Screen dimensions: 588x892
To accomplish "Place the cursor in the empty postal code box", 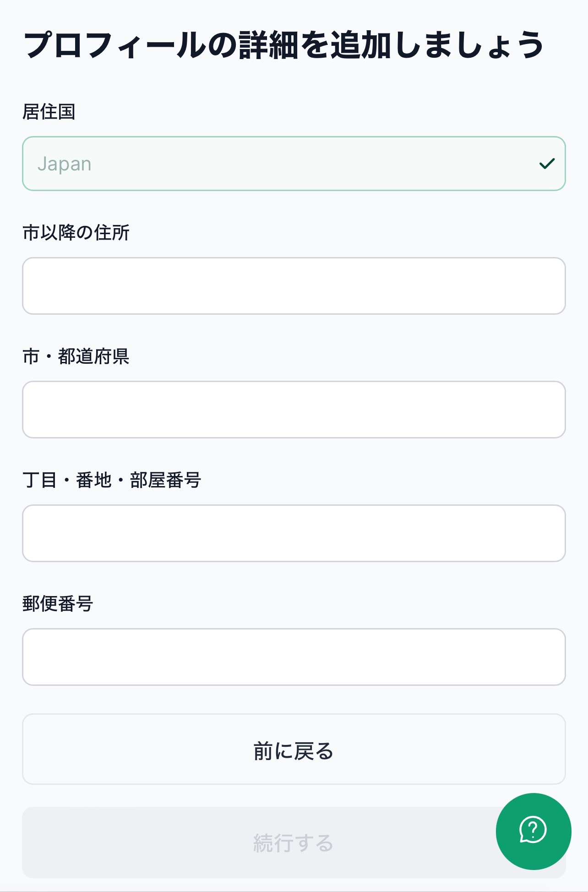I will [294, 657].
